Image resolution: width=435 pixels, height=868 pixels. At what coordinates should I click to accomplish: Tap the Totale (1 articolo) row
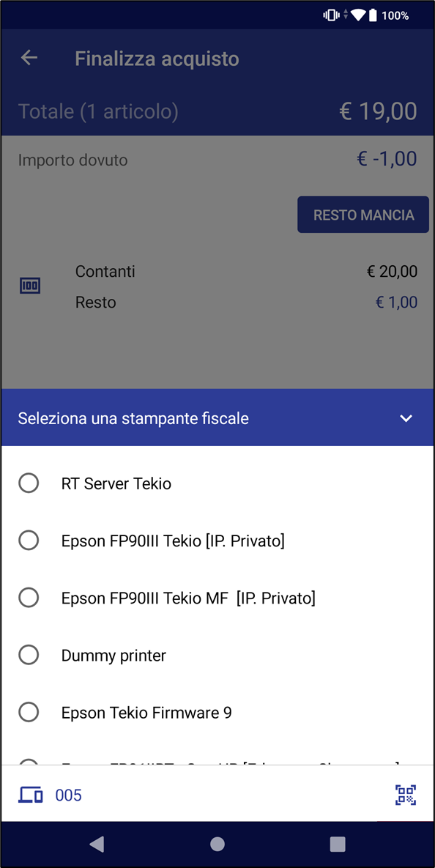pyautogui.click(x=218, y=111)
